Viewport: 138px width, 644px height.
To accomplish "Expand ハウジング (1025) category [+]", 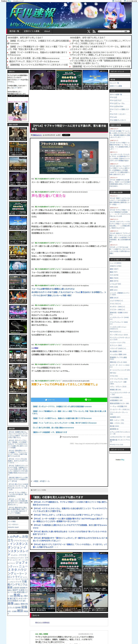I will point(124,349).
